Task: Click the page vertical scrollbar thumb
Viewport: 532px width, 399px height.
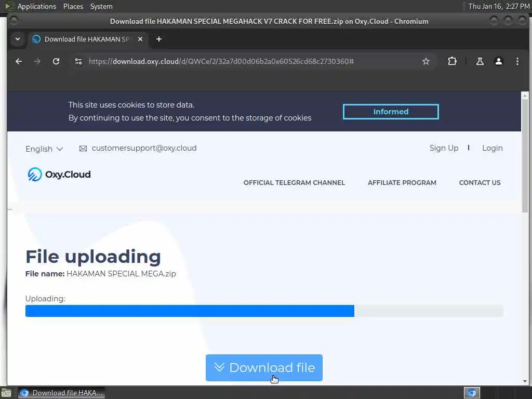Action: click(525, 156)
